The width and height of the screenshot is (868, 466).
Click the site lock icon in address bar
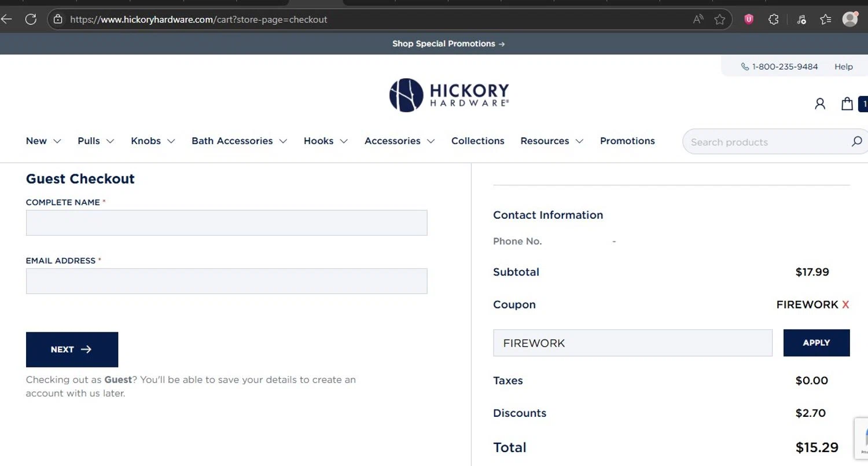point(58,19)
